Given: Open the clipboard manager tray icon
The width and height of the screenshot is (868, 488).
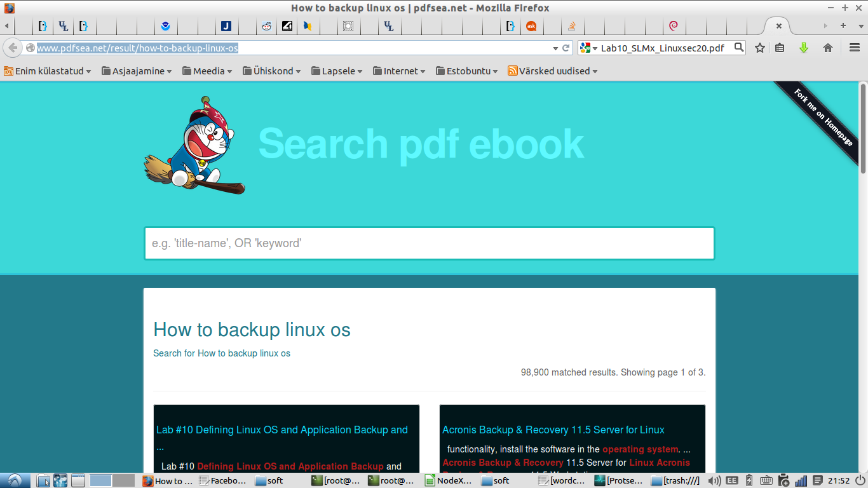Looking at the screenshot, I should pyautogui.click(x=783, y=481).
